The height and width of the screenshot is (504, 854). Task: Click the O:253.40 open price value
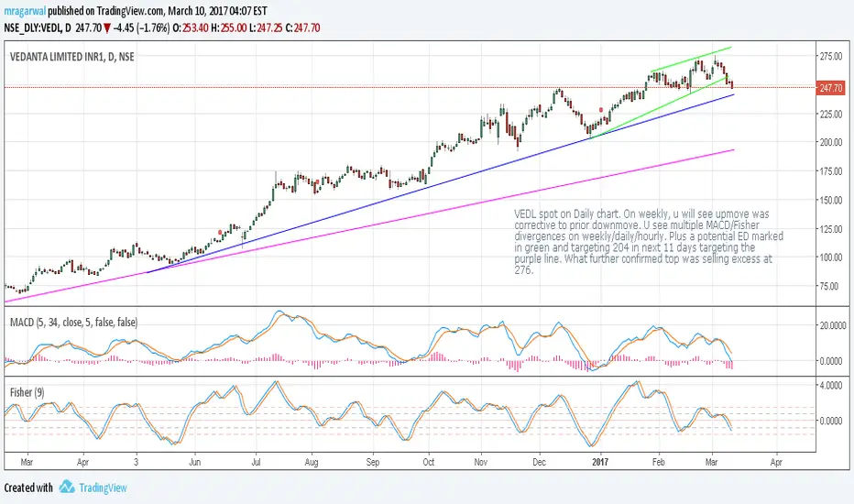(x=190, y=27)
